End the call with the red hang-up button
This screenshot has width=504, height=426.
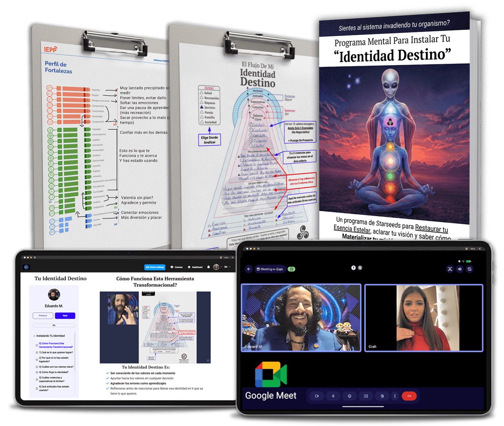(409, 396)
